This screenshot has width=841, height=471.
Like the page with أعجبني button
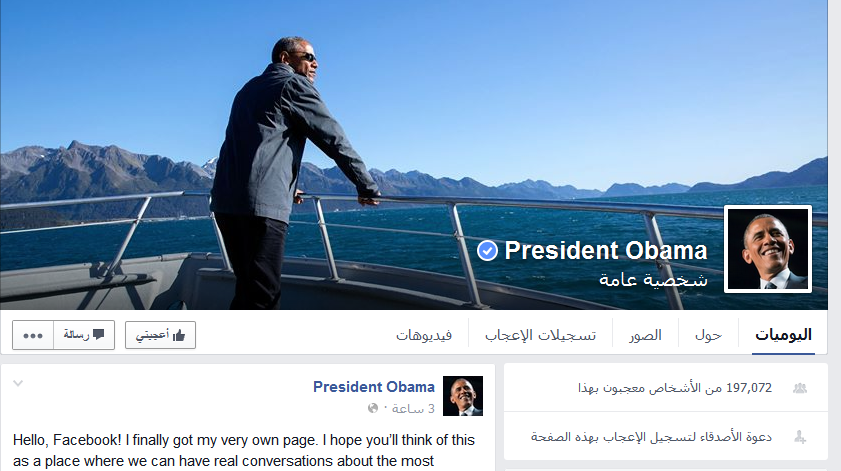click(x=160, y=335)
